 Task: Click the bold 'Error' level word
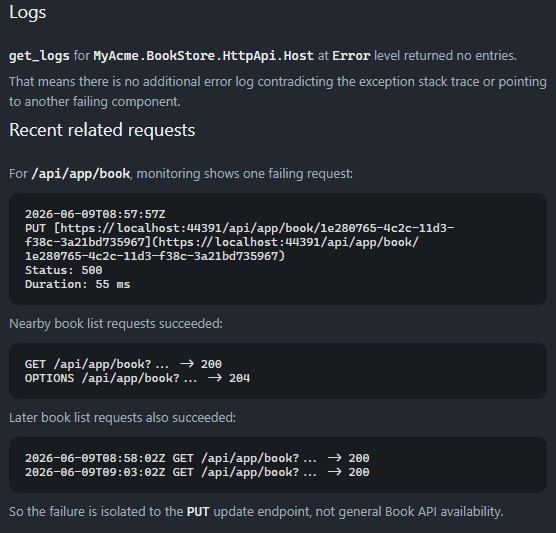pos(351,56)
